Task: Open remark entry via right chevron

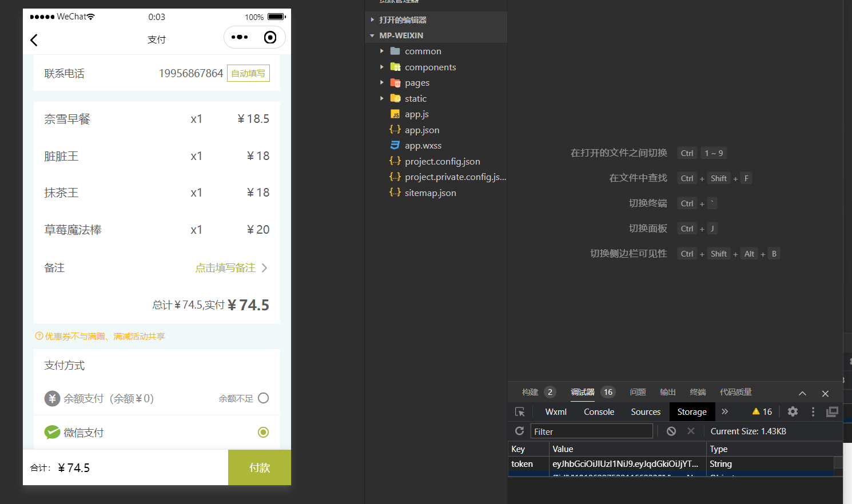Action: (x=264, y=268)
